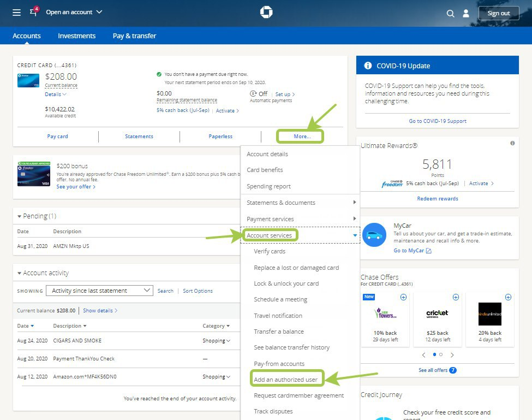Click the Freedom Unlimited card offer image

point(34,174)
